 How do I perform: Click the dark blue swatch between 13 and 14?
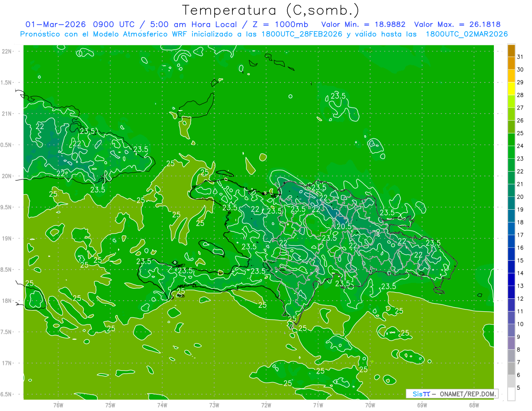(x=511, y=280)
